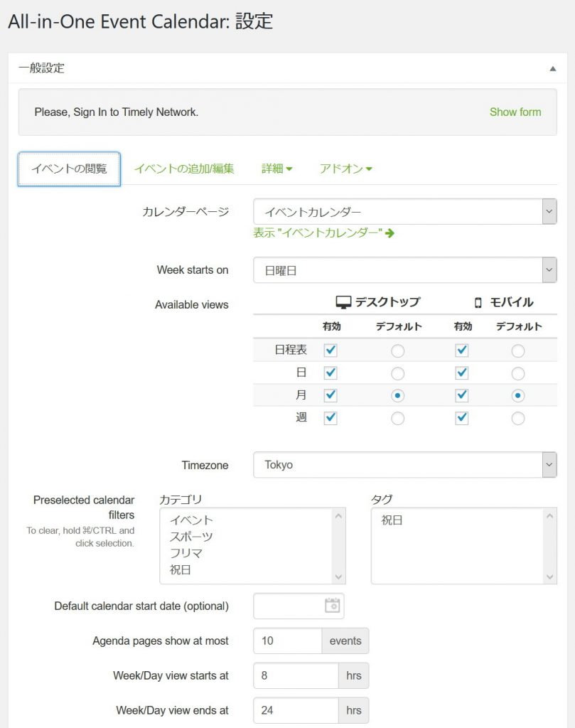This screenshot has width=575, height=728.
Task: Switch to イベントの追加/編集 tab
Action: click(184, 168)
